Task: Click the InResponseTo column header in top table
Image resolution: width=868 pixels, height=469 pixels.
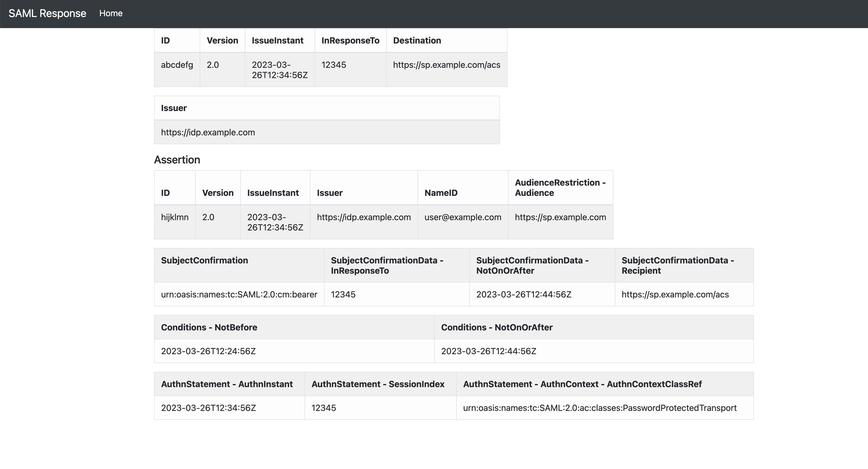Action: point(350,41)
